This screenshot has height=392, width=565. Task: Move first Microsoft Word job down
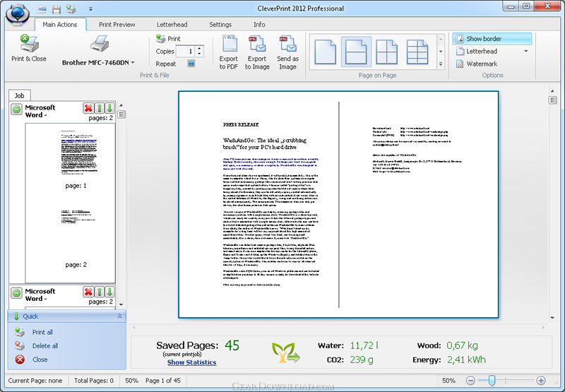pyautogui.click(x=109, y=108)
